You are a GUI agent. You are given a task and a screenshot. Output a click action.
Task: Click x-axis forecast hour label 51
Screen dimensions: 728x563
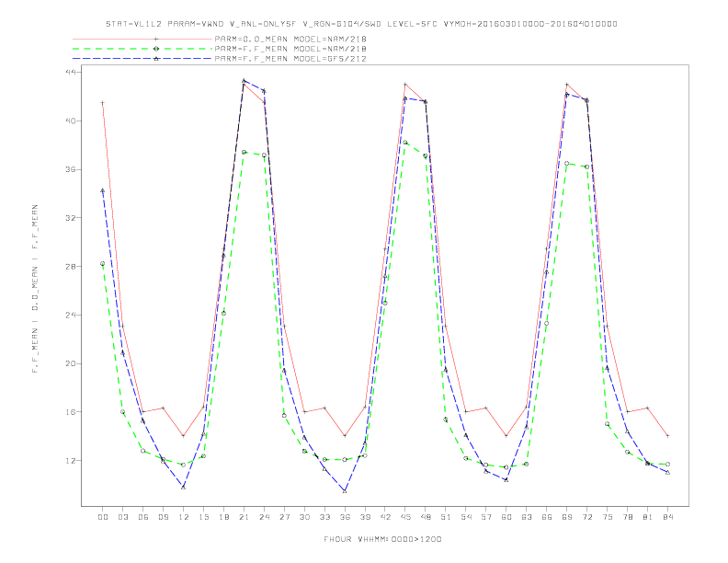[446, 517]
